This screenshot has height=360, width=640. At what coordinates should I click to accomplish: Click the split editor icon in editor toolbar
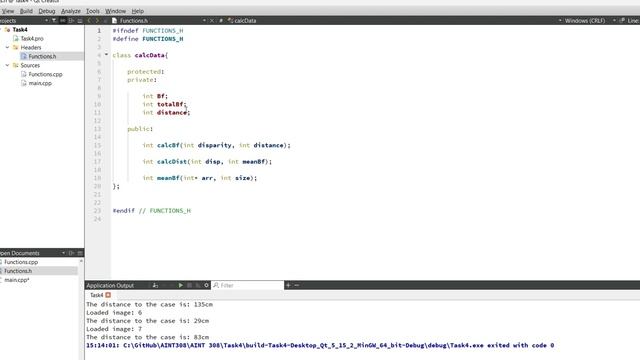coord(622,20)
